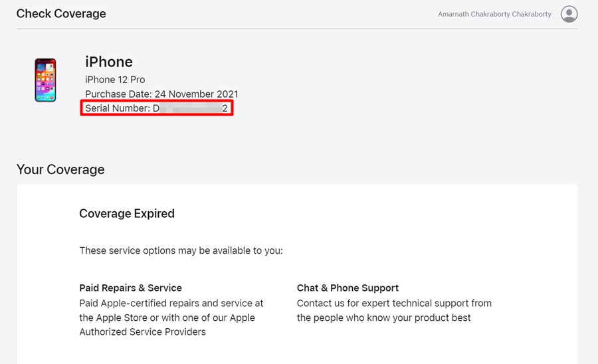Open the account profile avatar icon
This screenshot has width=598, height=364.
click(x=569, y=14)
